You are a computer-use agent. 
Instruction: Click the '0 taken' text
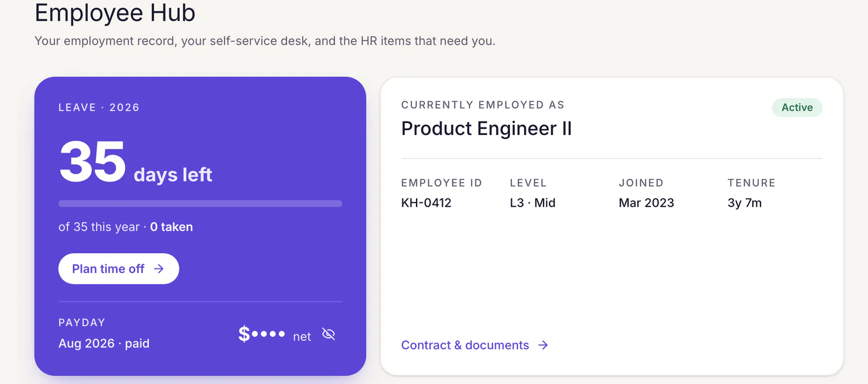171,227
